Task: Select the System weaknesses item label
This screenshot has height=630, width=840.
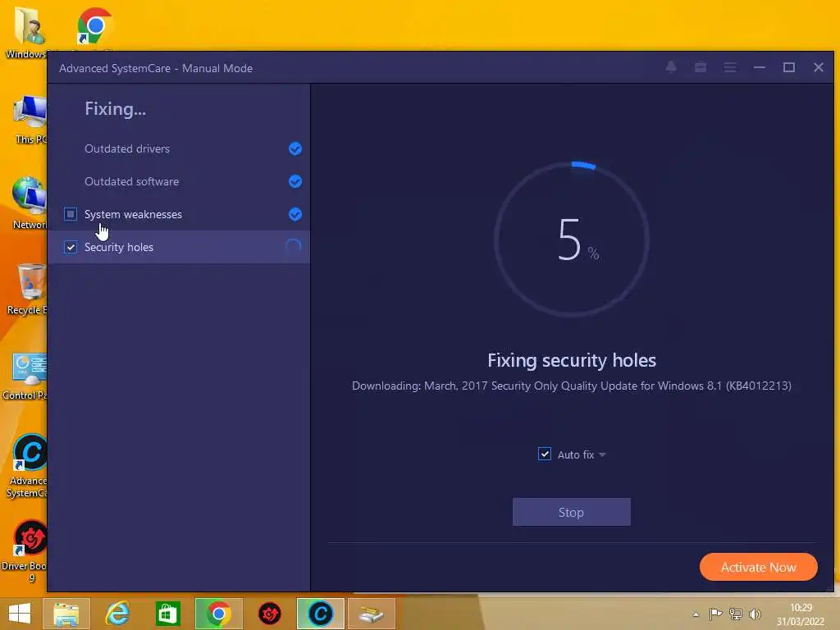Action: (x=134, y=214)
